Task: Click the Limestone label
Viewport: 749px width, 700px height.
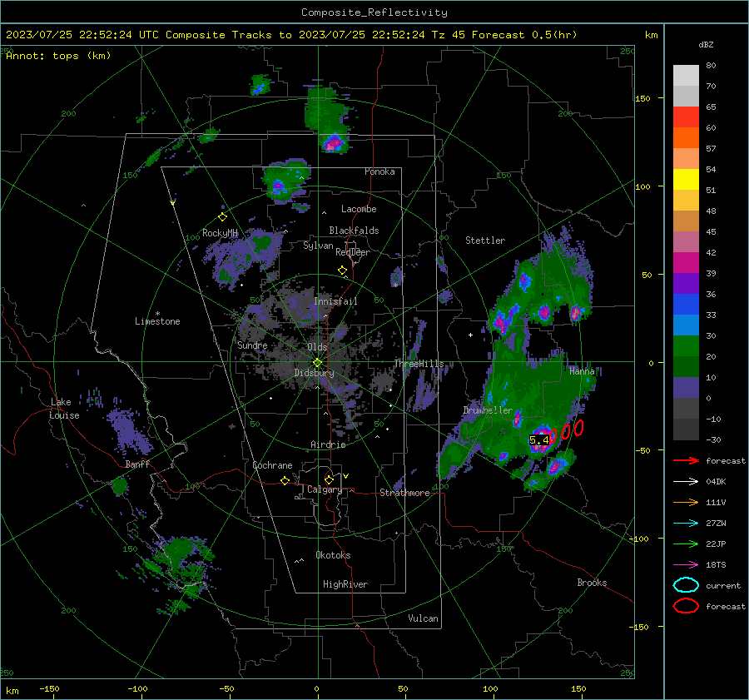Action: 157,321
